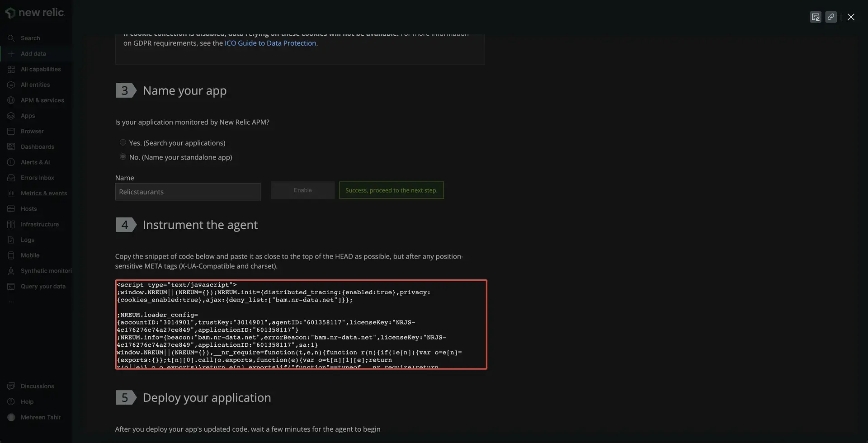Click the feedback note icon top right
This screenshot has height=443, width=868.
click(x=816, y=17)
